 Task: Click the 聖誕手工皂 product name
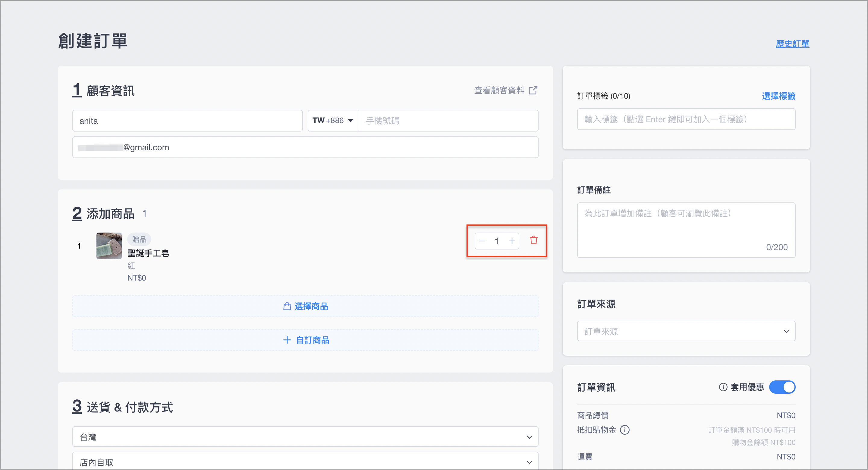(148, 253)
